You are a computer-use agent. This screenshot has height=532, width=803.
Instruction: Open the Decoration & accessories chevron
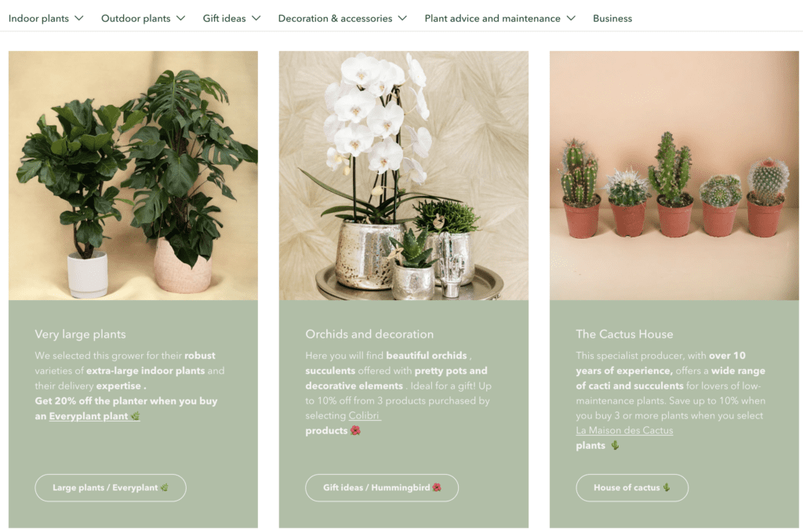click(402, 19)
